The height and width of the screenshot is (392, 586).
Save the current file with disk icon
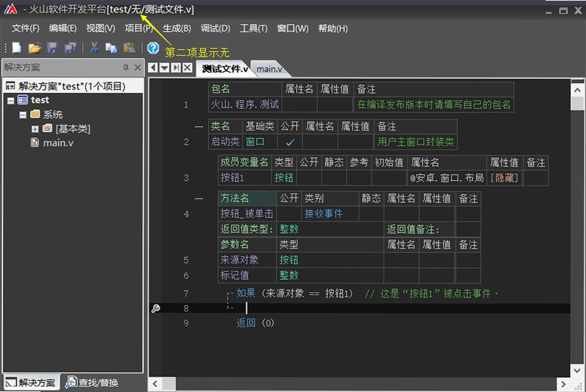53,48
